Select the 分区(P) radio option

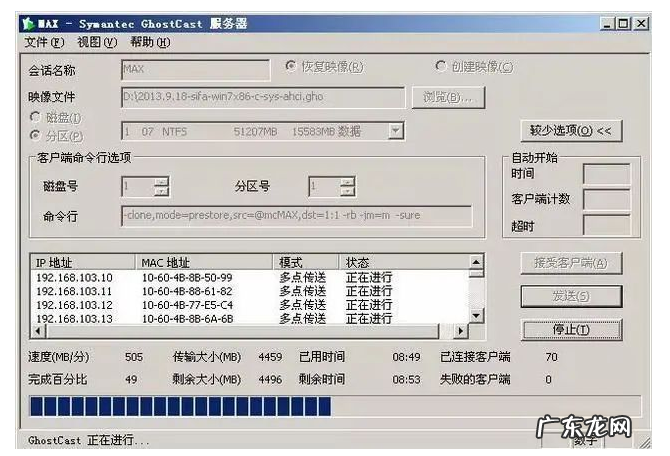[35, 135]
